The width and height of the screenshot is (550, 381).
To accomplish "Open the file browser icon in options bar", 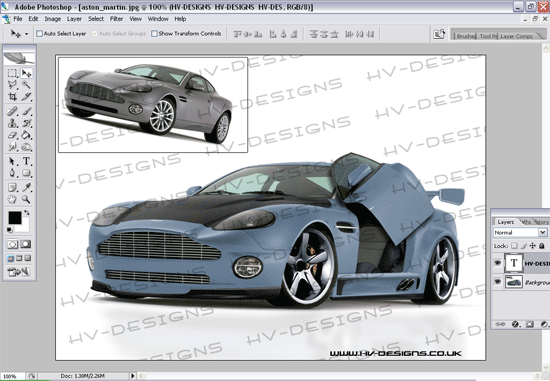I will [x=439, y=34].
